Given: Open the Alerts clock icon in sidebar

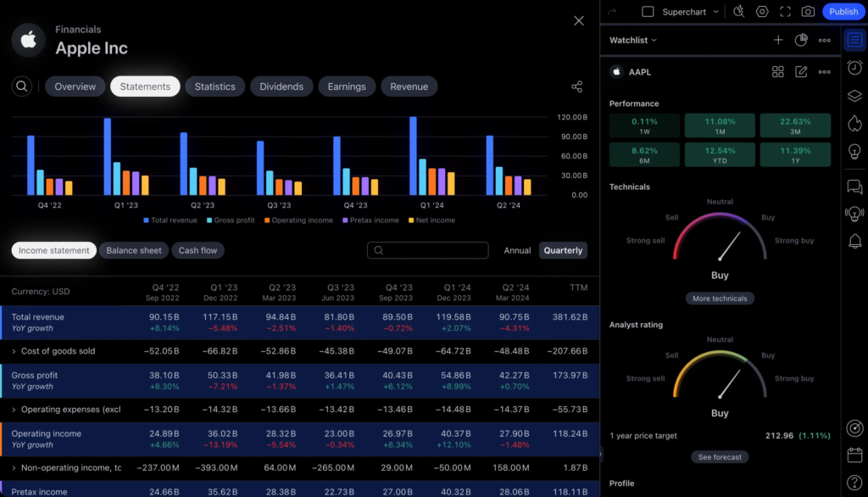Looking at the screenshot, I should pos(854,68).
